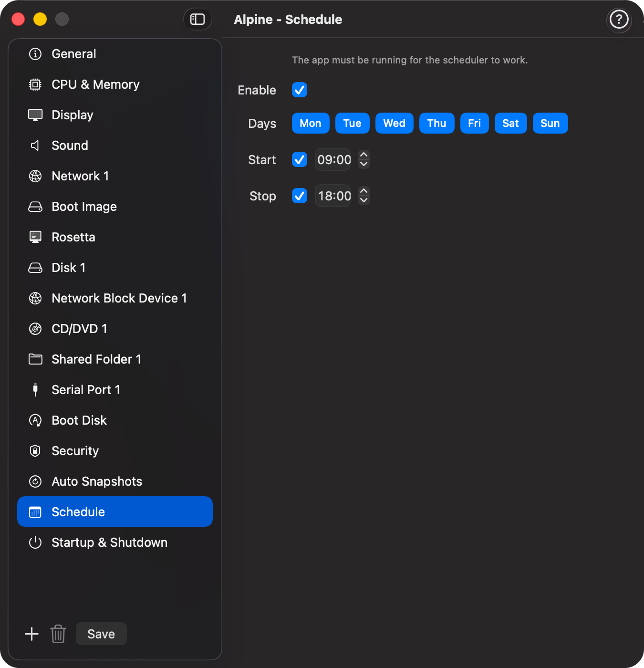Click the General info icon in sidebar

35,54
